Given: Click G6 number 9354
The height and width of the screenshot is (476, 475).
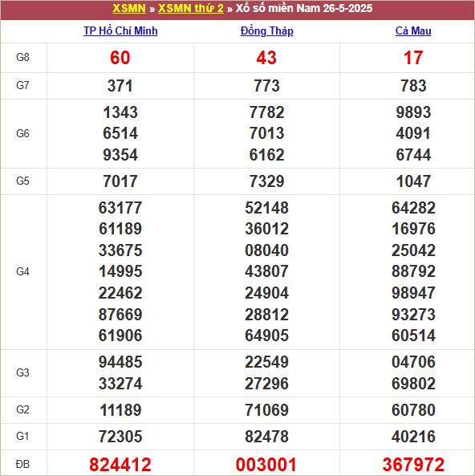Looking at the screenshot, I should (x=120, y=155).
